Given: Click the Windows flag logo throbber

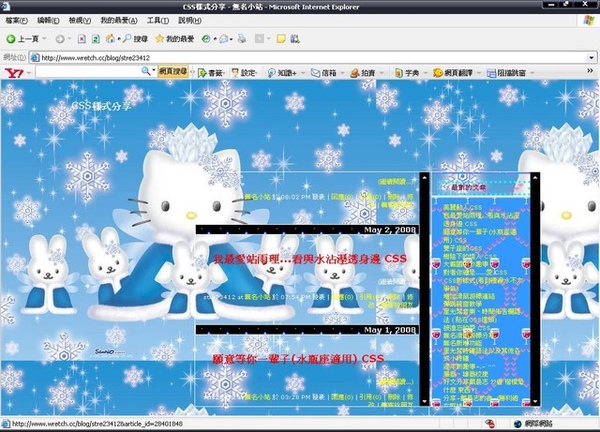Looking at the screenshot, I should click(x=589, y=20).
